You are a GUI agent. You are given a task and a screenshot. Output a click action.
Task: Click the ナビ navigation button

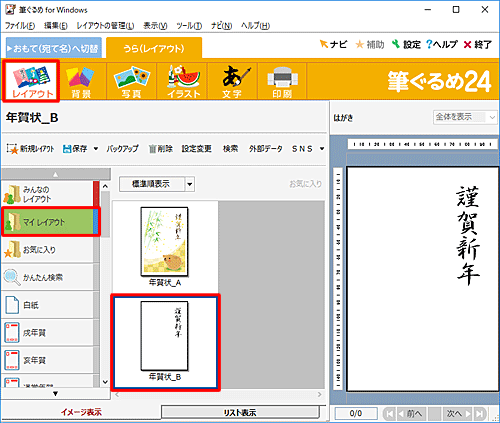[333, 44]
